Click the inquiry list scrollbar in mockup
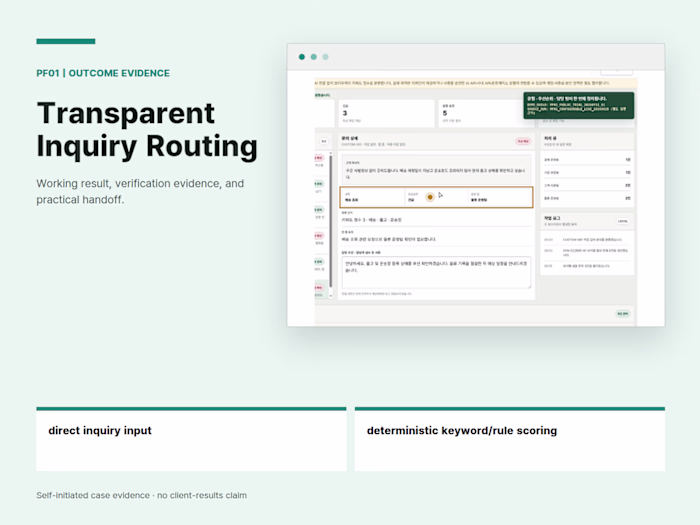 (331, 224)
